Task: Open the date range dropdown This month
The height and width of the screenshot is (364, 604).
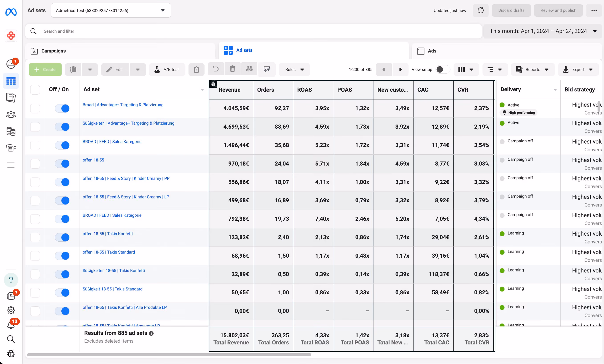Action: [x=543, y=31]
